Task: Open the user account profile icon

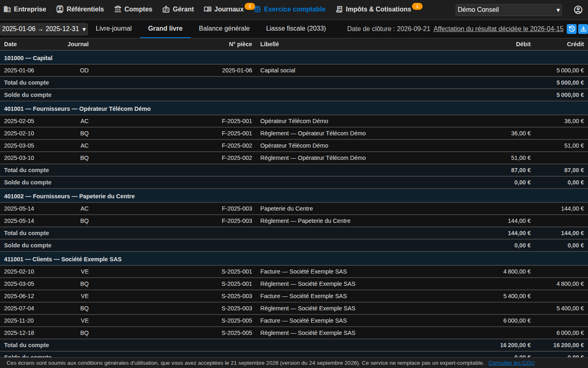Action: 578,10
